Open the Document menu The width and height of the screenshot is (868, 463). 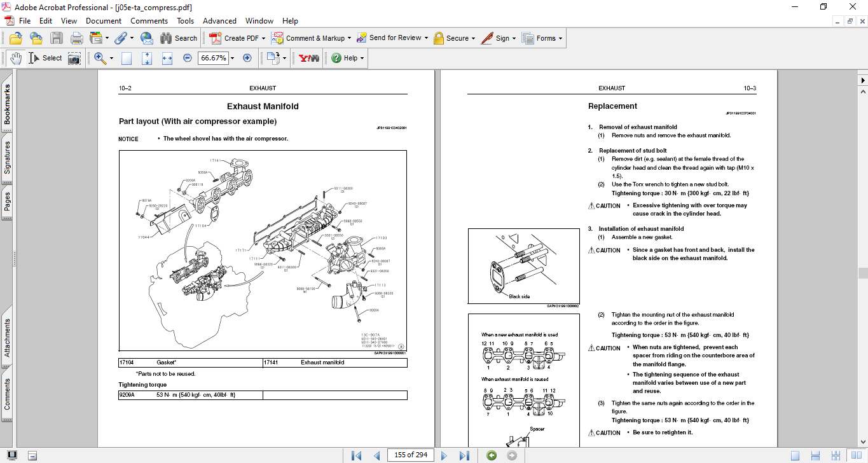point(104,21)
